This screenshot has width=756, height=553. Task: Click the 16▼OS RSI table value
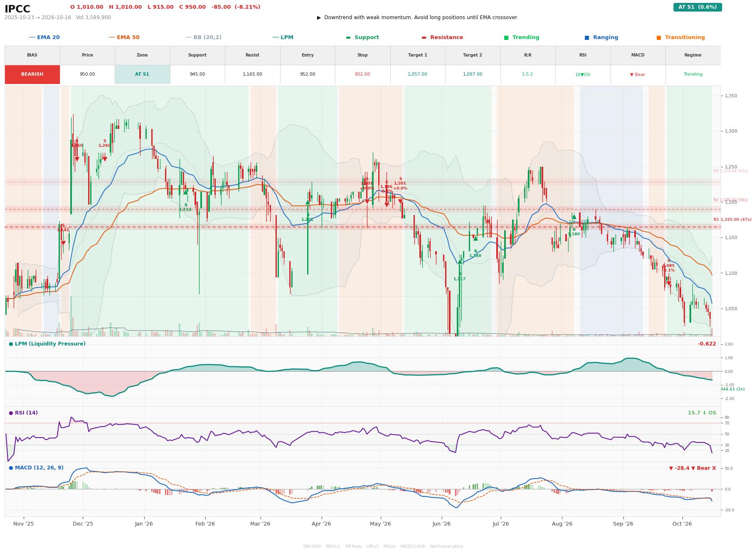coord(583,75)
